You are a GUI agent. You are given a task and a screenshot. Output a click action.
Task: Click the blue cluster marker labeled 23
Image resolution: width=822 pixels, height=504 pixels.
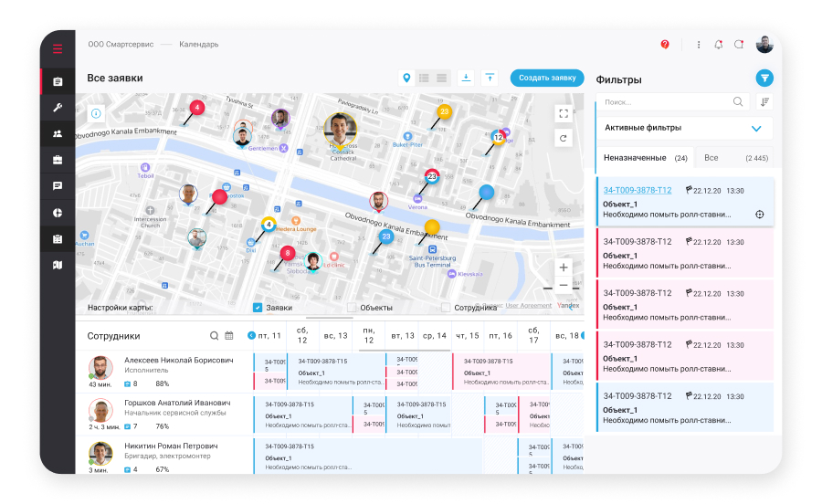point(386,236)
